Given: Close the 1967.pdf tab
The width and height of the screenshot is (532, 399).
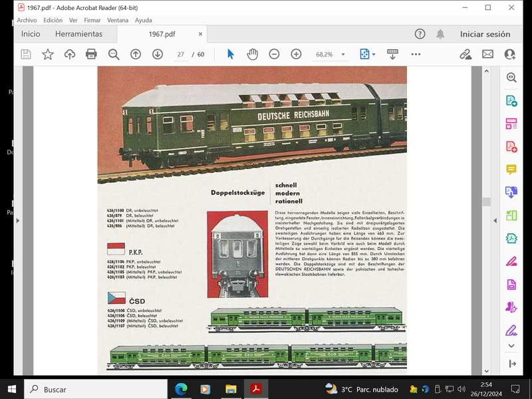Looking at the screenshot, I should click(x=200, y=34).
